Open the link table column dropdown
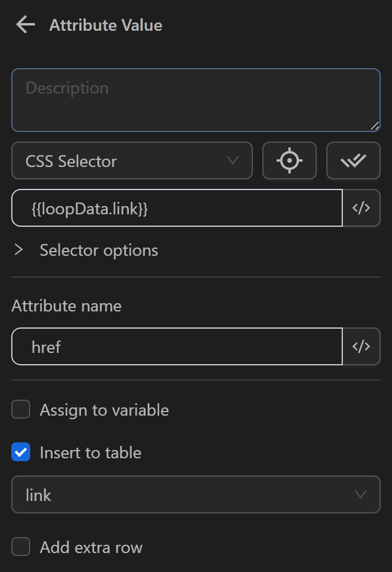Image resolution: width=392 pixels, height=572 pixels. point(195,495)
